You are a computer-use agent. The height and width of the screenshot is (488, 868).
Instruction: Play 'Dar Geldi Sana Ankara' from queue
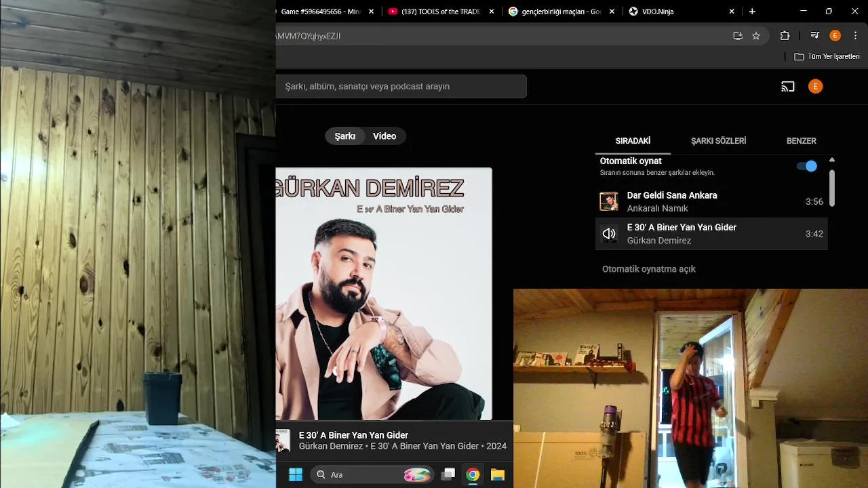click(x=711, y=201)
